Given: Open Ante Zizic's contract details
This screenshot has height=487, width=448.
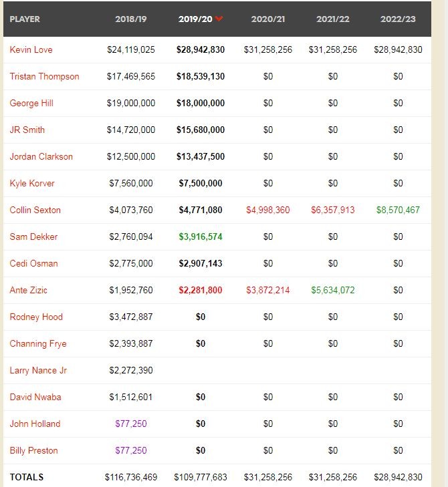Looking at the screenshot, I should (x=29, y=290).
